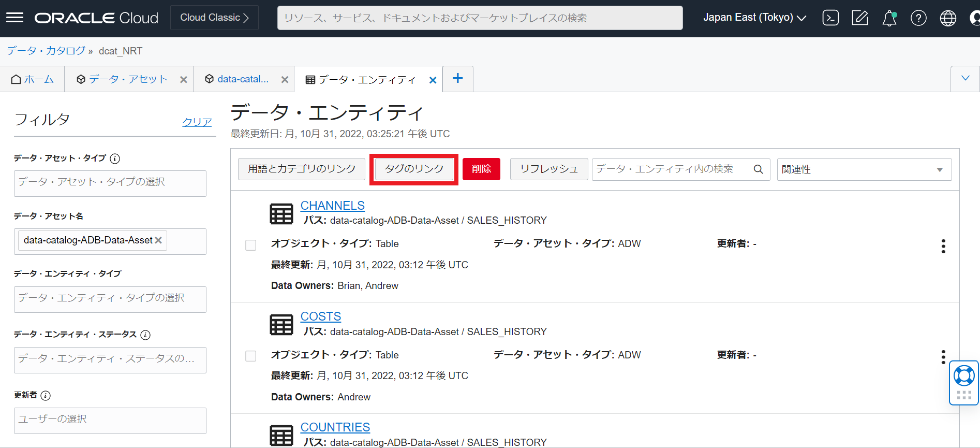Click the search magnifier in entity search
The height and width of the screenshot is (448, 980).
(x=758, y=169)
